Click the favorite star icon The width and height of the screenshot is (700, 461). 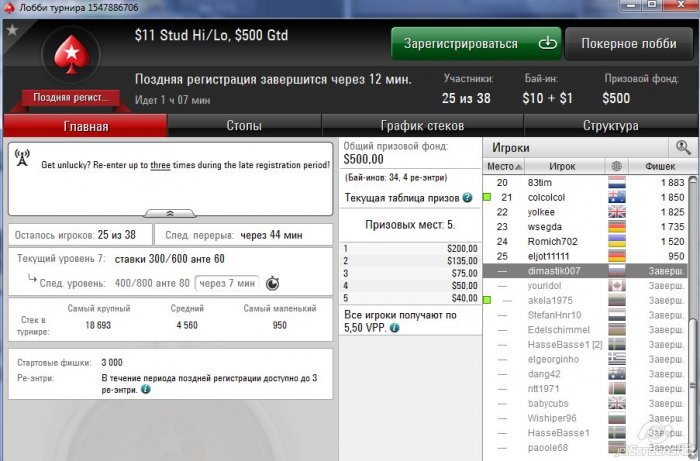(12, 30)
